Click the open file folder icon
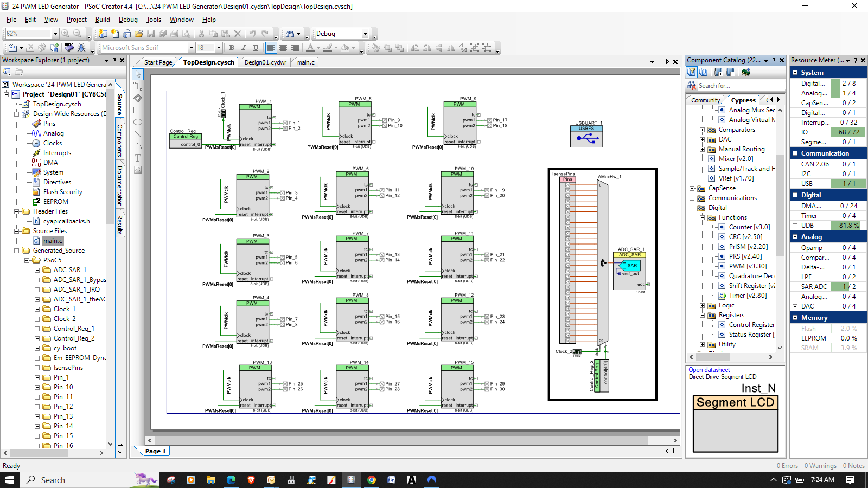The width and height of the screenshot is (868, 488). pos(139,34)
